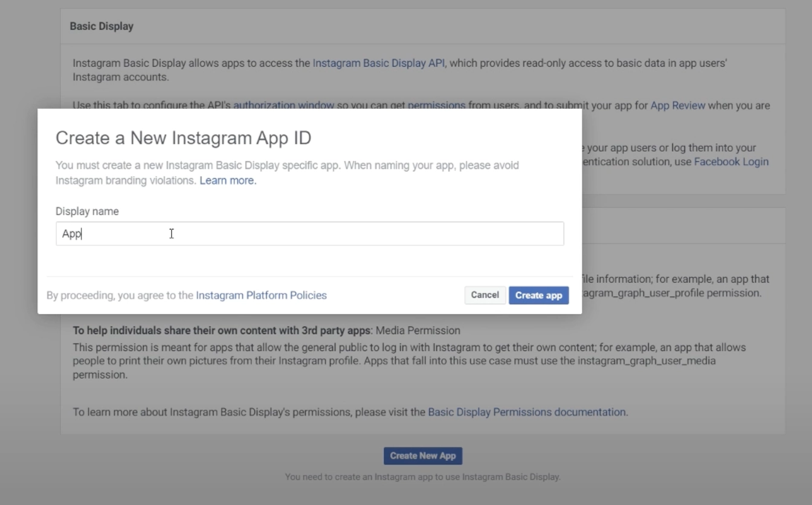This screenshot has width=812, height=505.
Task: Click the You need to create an Instagram app note
Action: 423,477
